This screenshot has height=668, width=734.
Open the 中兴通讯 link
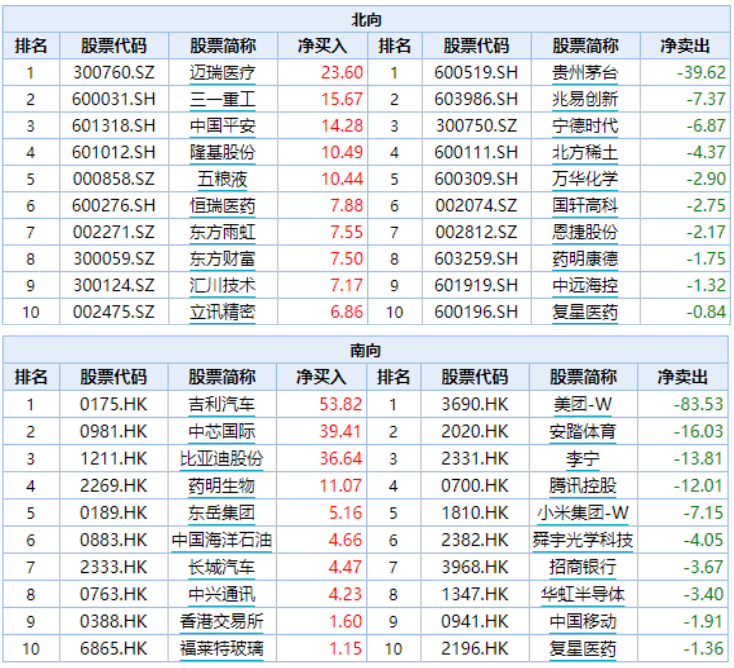coord(221,595)
